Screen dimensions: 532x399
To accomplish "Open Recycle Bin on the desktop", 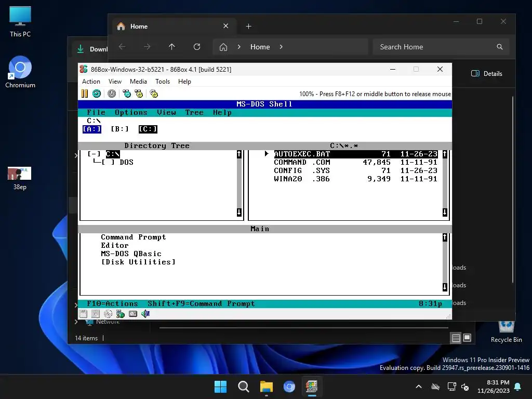I will (x=506, y=331).
